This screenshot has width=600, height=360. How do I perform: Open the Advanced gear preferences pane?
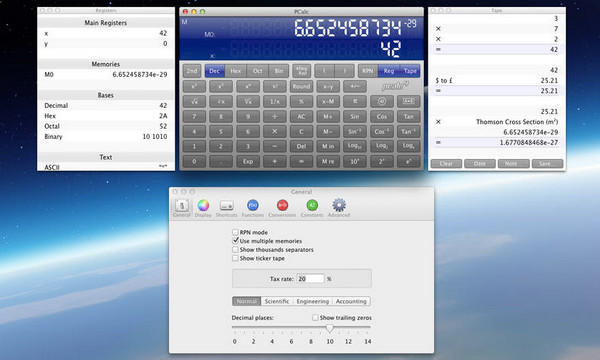[339, 208]
